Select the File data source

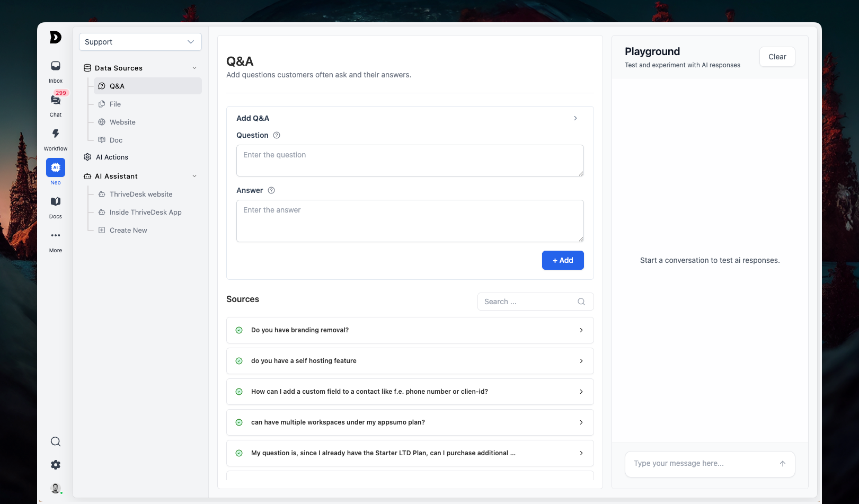[x=114, y=104]
